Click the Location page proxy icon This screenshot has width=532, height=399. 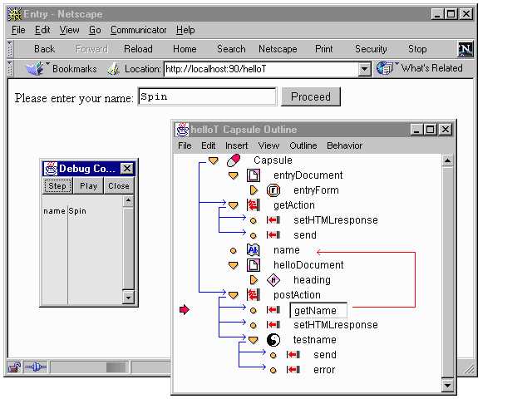coord(113,69)
